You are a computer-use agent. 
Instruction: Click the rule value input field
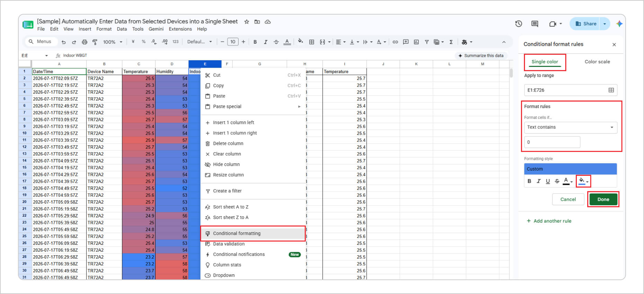(552, 142)
